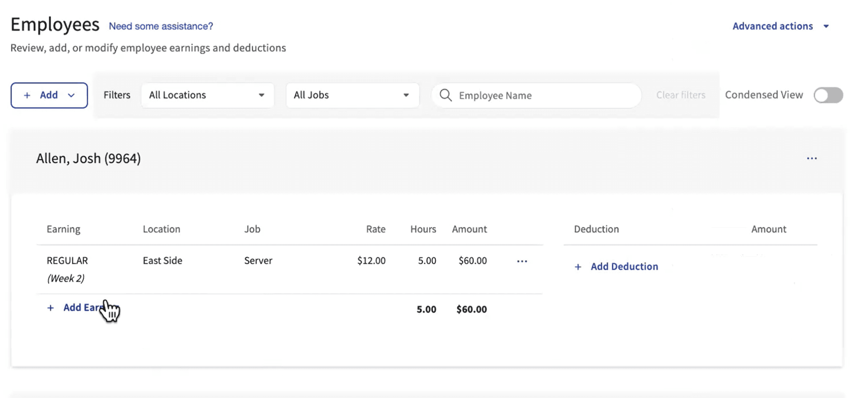Toggle the Condensed View switch

click(x=829, y=95)
